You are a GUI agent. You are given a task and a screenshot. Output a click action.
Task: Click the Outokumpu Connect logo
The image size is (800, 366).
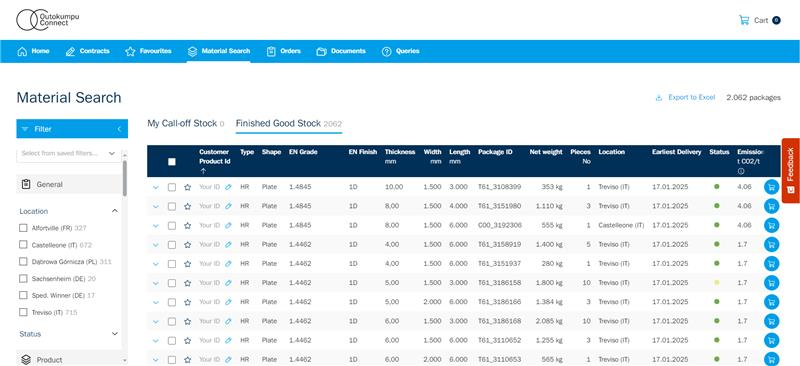(47, 20)
